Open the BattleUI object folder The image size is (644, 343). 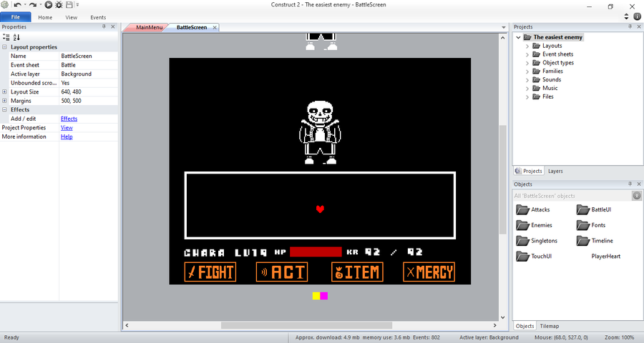594,209
